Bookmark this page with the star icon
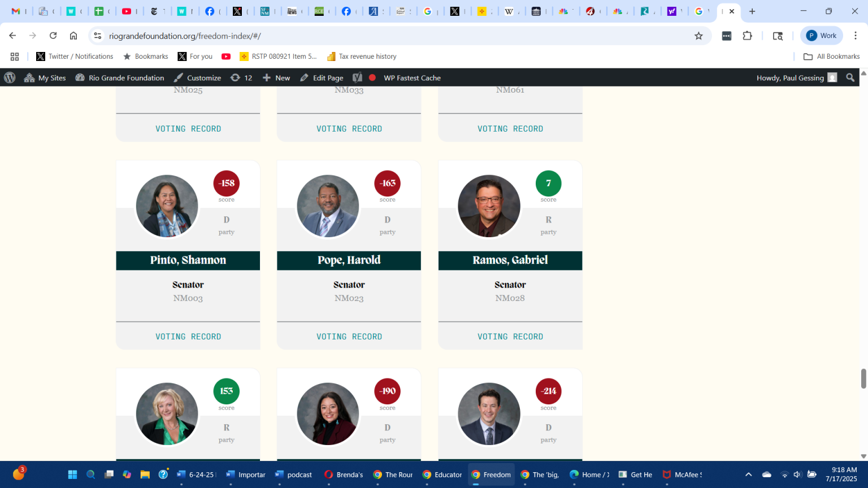Viewport: 868px width, 488px height. click(698, 36)
